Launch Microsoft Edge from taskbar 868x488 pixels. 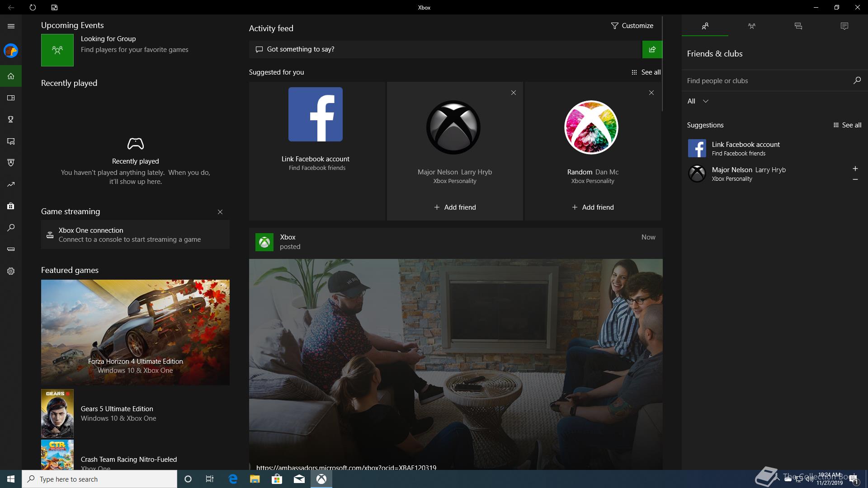tap(233, 479)
